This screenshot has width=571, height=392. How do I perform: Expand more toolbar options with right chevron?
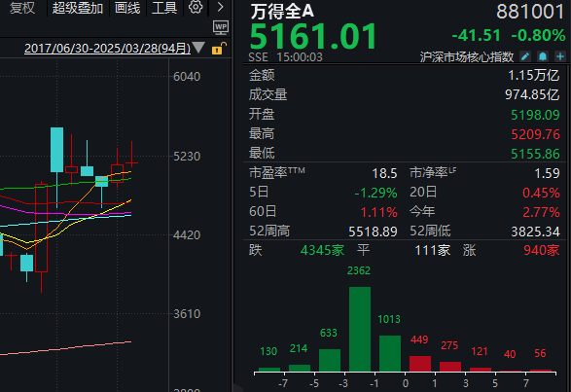[220, 7]
